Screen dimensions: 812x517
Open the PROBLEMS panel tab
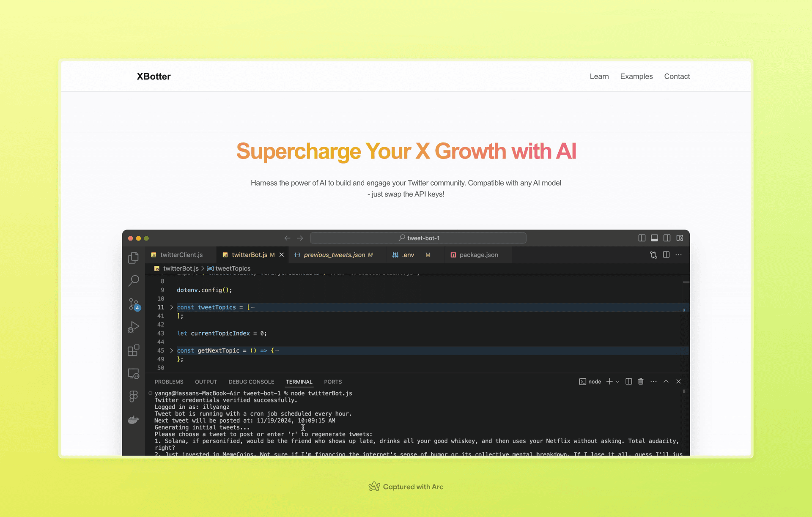169,382
